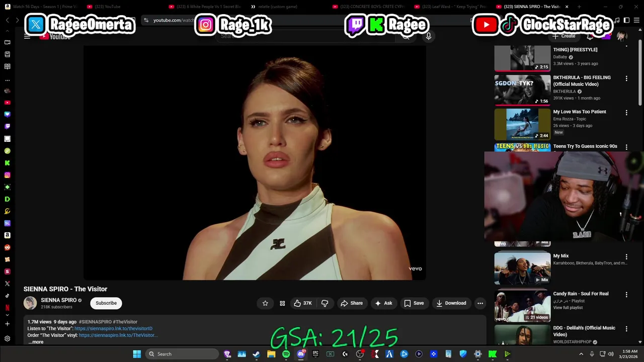Switch to the Leaf Ward Keep Trying tab
Image resolution: width=644 pixels, height=362 pixels.
pos(451,7)
